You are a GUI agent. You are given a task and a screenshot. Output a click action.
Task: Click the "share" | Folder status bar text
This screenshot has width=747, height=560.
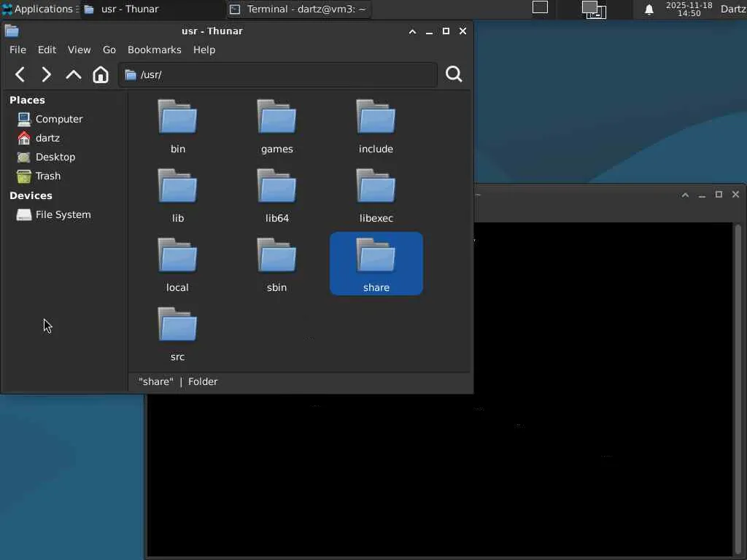[178, 381]
